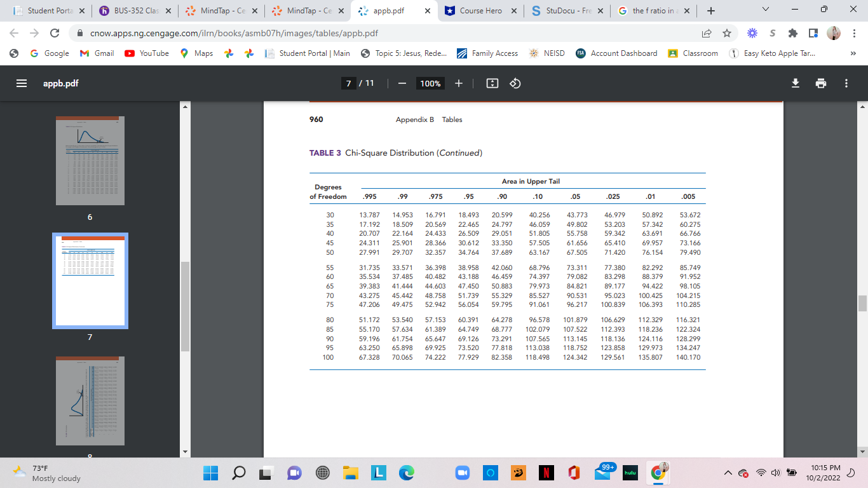Download the appb.pdf file
Image resolution: width=868 pixels, height=488 pixels.
pyautogui.click(x=796, y=83)
